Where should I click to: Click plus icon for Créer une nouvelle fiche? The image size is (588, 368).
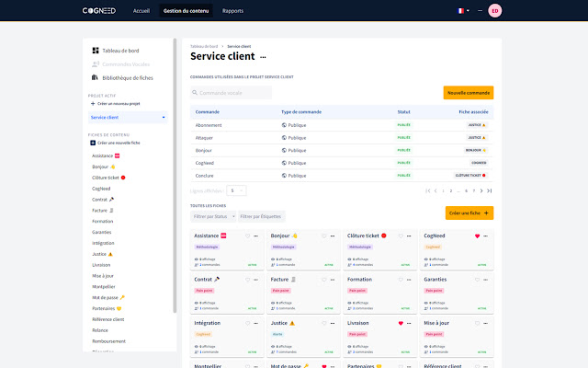pos(92,143)
